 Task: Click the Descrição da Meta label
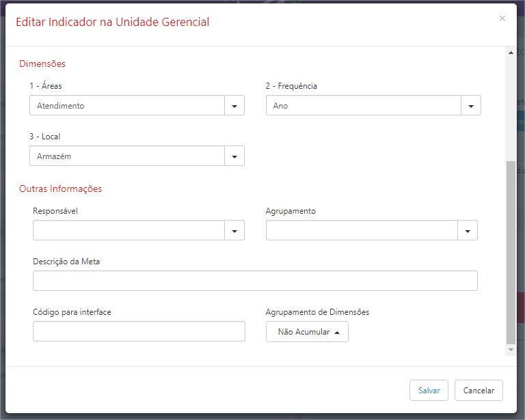click(x=66, y=262)
